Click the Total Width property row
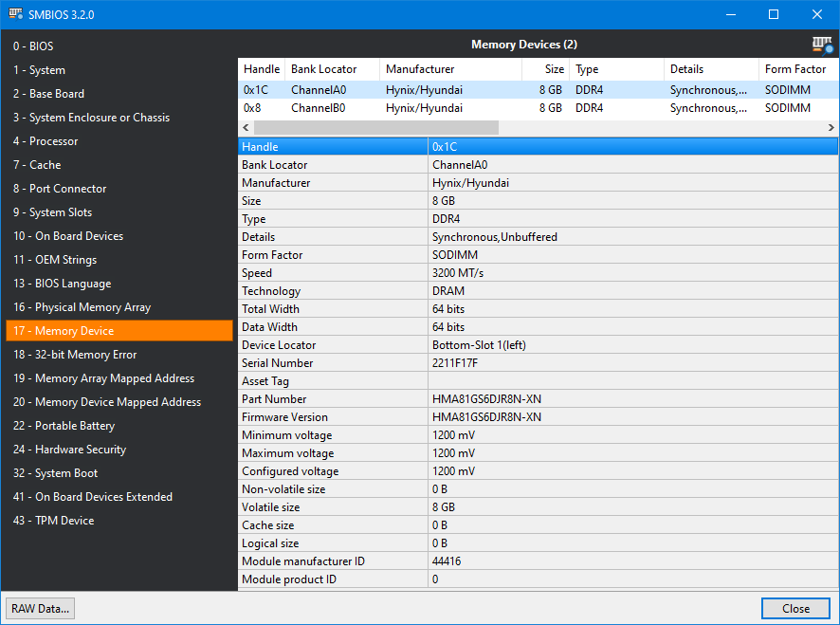Viewport: 840px width, 625px height. pyautogui.click(x=538, y=309)
